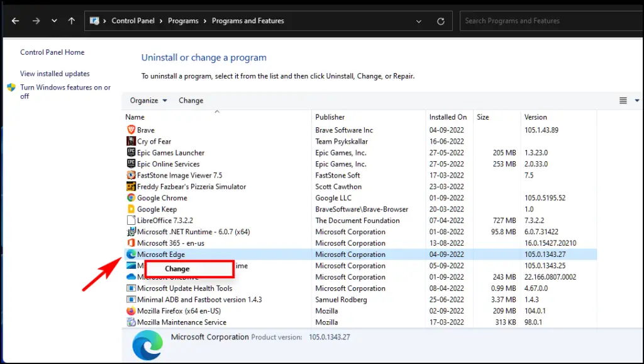
Task: Open Programs breadcrumb
Action: 183,21
